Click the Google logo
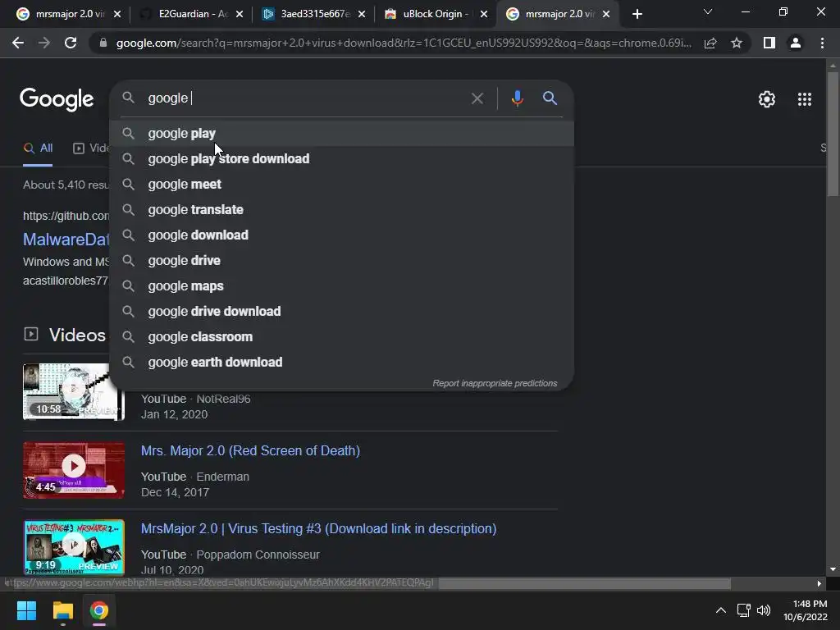This screenshot has height=630, width=840. pyautogui.click(x=57, y=99)
